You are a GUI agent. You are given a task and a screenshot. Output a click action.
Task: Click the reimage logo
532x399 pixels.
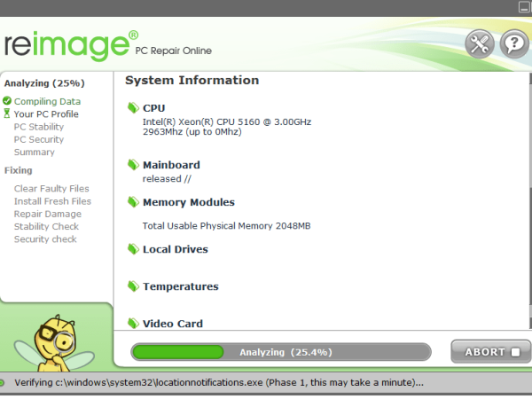coord(71,46)
